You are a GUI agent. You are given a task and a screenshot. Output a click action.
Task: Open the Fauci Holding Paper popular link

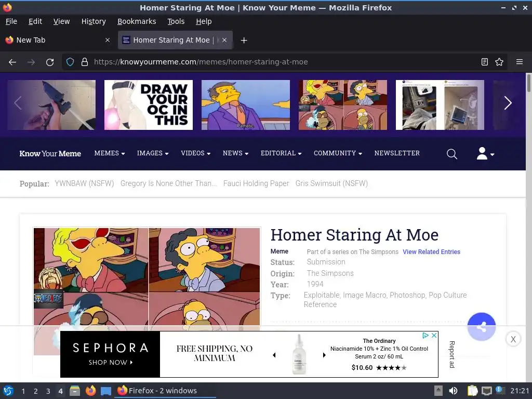(256, 183)
